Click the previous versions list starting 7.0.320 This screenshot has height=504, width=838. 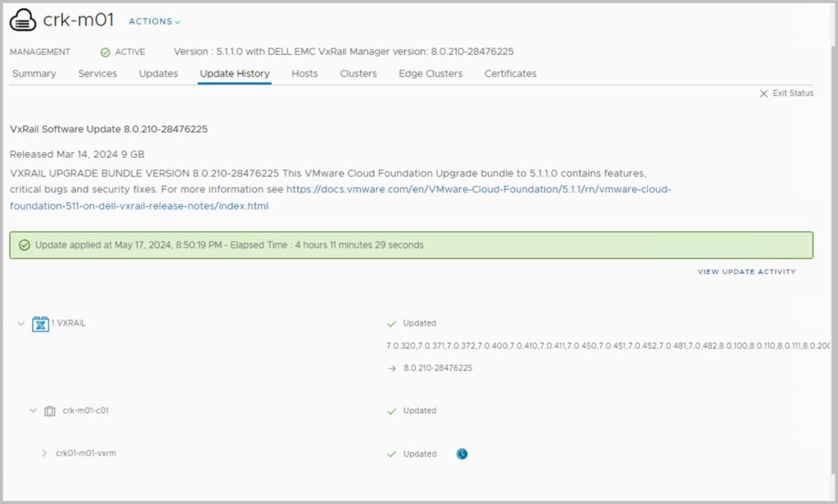click(608, 346)
